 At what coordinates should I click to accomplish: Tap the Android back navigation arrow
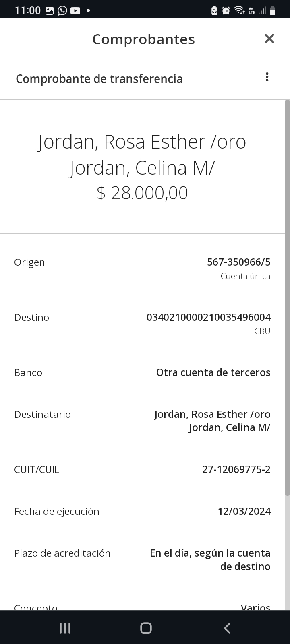(227, 628)
